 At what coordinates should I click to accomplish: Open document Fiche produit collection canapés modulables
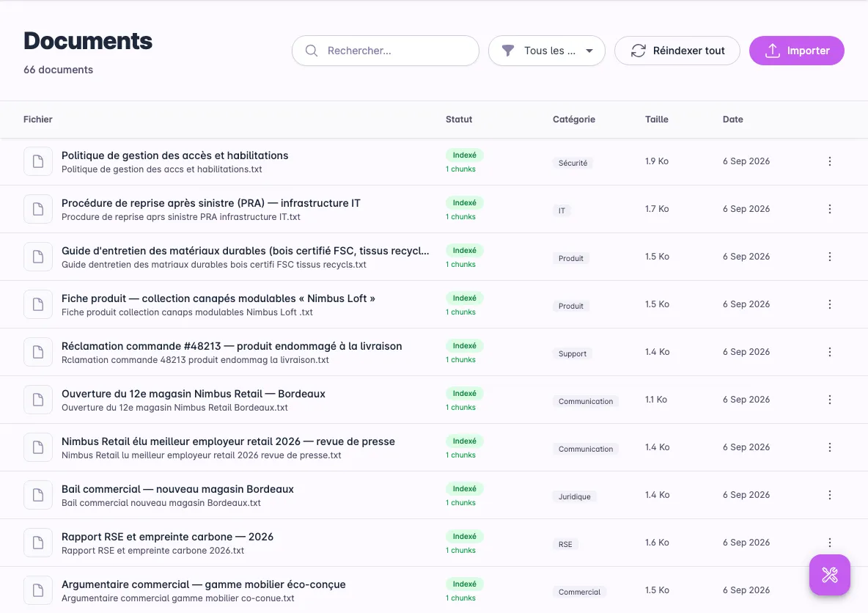click(218, 298)
